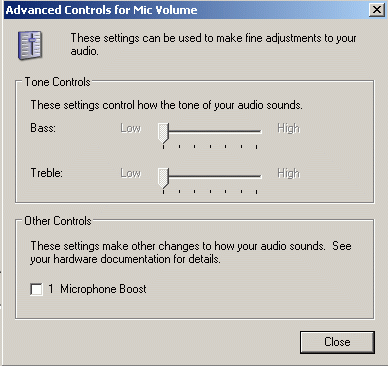Screen dimensions: 388x366
Task: Click the Low label next to Bass
Action: coord(131,128)
